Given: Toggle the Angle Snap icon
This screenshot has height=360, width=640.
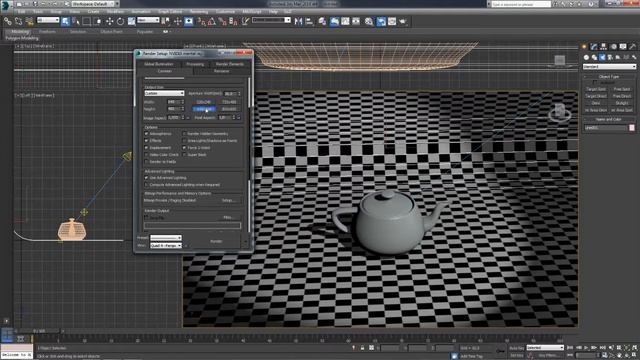Looking at the screenshot, I should (211, 21).
